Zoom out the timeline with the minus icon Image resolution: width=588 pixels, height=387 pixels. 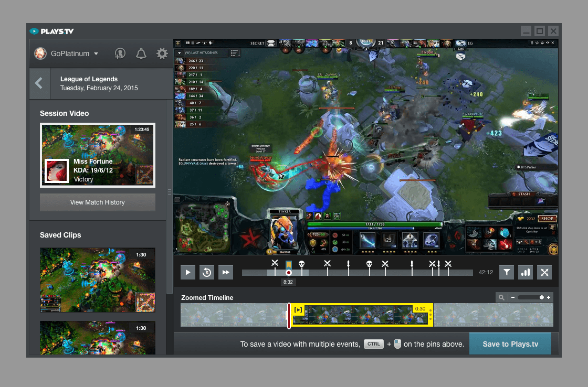512,297
